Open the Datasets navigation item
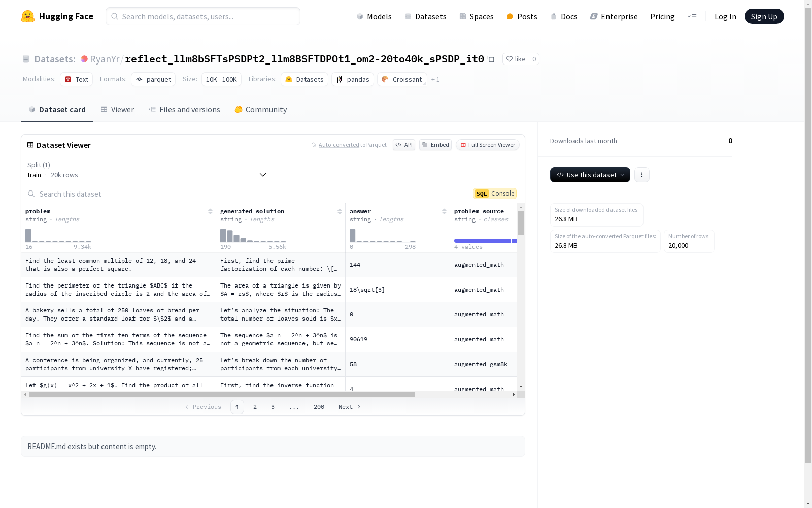 tap(425, 16)
